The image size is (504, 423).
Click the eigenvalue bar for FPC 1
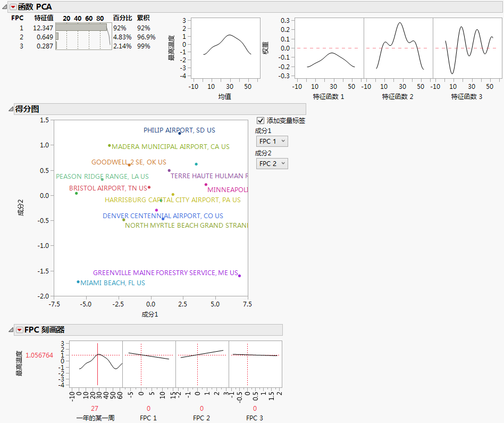tap(81, 27)
